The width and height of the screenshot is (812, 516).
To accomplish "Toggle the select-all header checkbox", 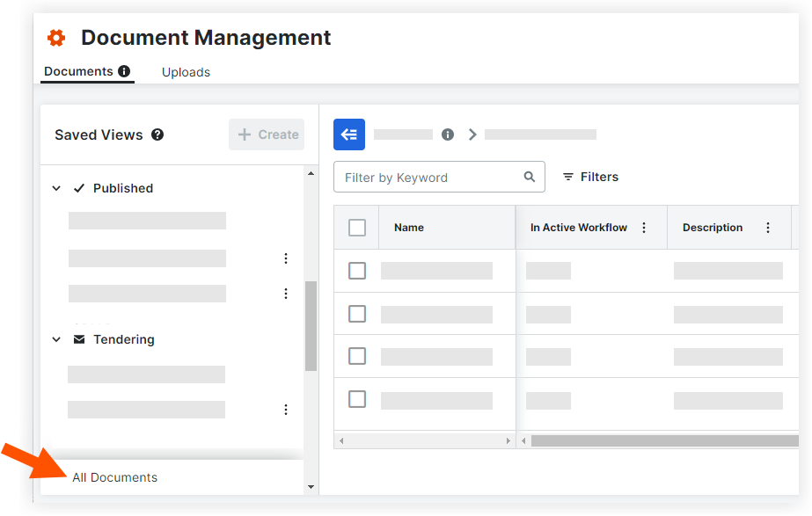I will click(357, 227).
